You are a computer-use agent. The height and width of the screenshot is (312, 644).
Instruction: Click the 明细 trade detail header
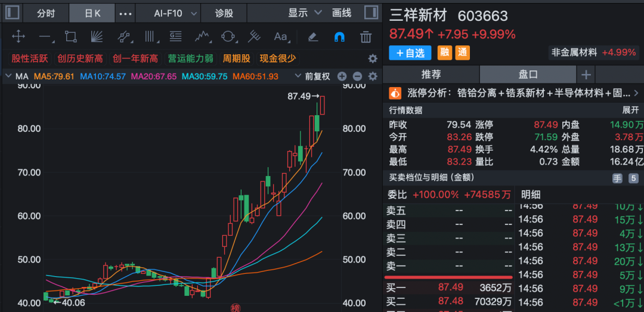point(531,195)
